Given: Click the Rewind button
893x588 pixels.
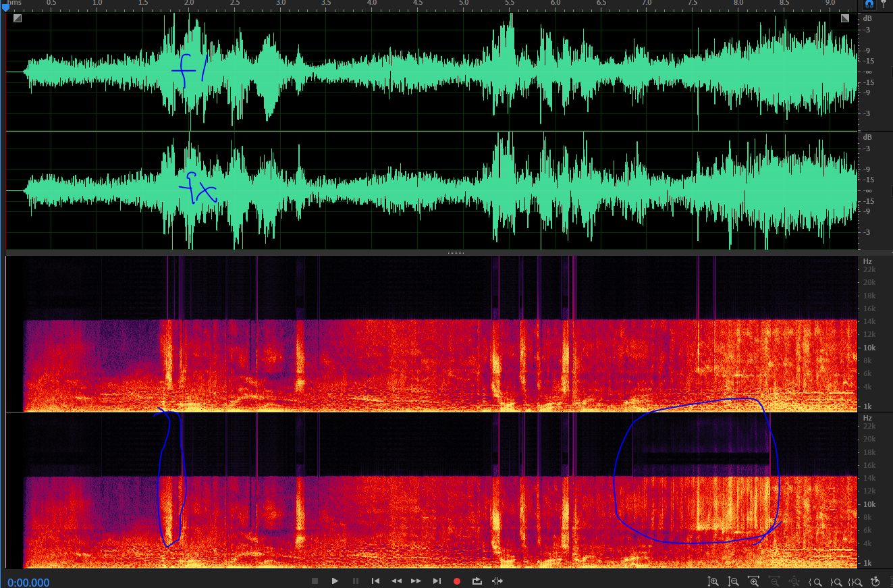Looking at the screenshot, I should (396, 581).
